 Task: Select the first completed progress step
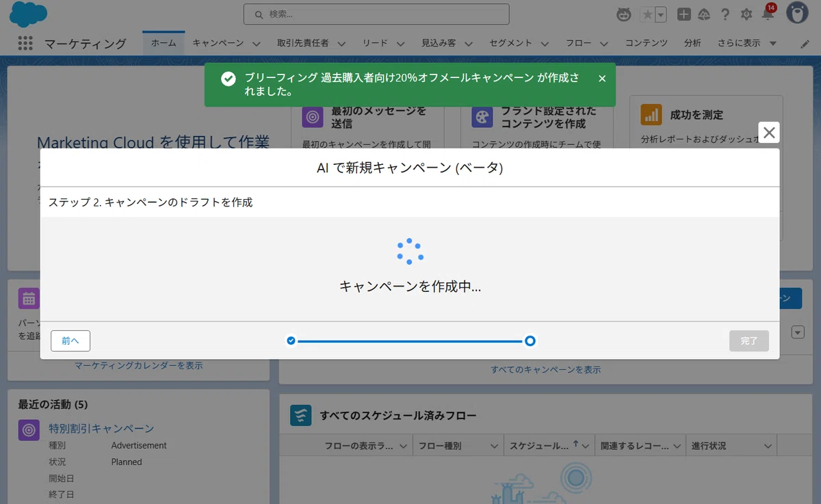[x=291, y=341]
